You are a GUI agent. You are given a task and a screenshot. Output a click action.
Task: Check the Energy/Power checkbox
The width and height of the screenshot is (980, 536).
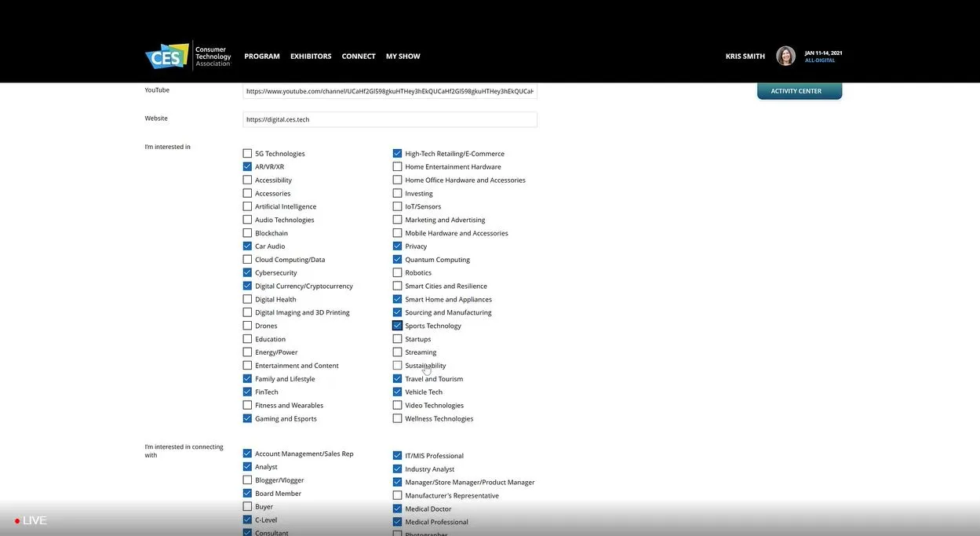pos(247,352)
